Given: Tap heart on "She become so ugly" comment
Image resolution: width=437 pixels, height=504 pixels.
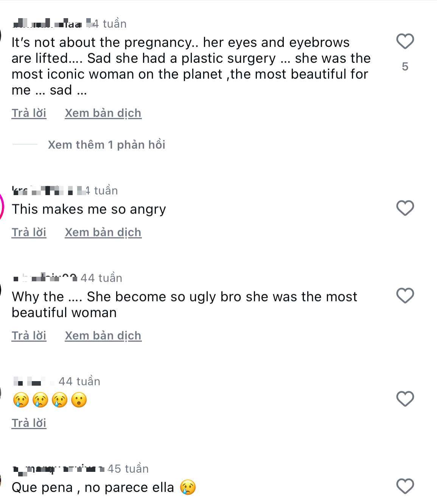Looking at the screenshot, I should pos(405,296).
